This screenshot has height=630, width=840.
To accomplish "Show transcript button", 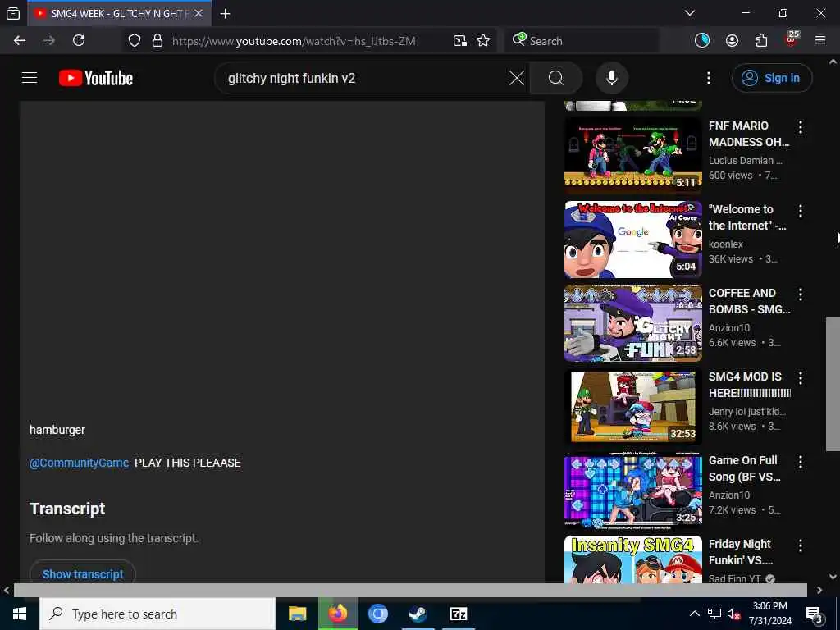I will (83, 573).
